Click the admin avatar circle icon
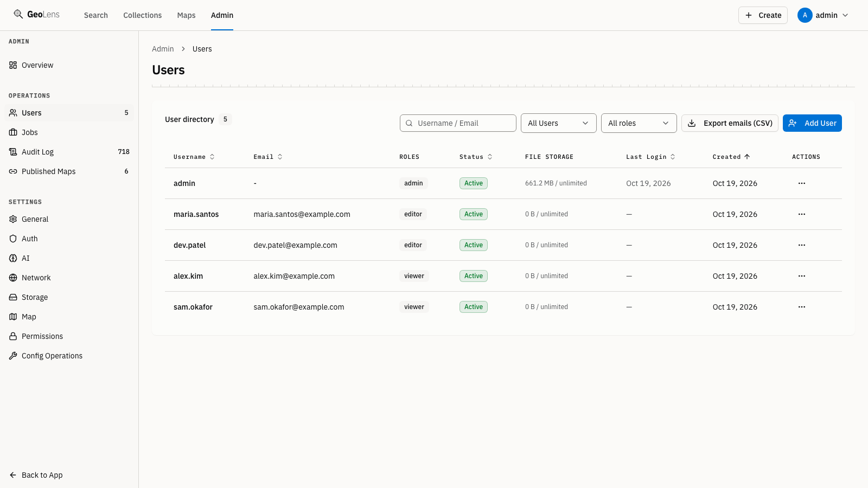 point(805,15)
